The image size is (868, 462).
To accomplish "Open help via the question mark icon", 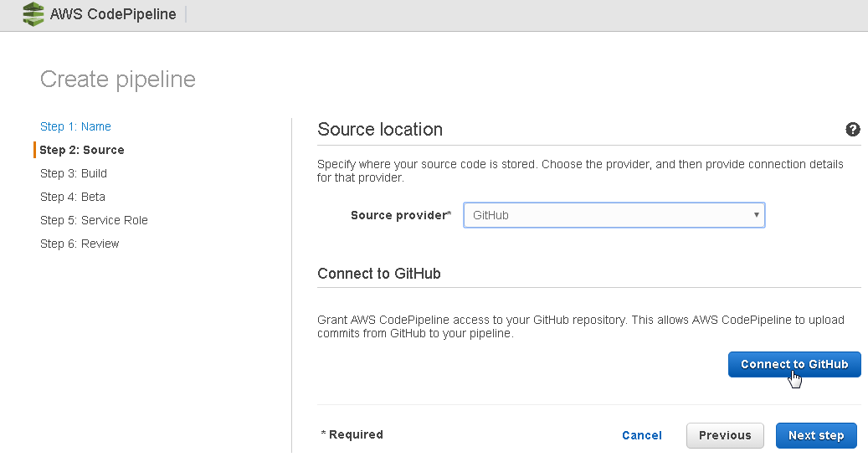I will [852, 130].
